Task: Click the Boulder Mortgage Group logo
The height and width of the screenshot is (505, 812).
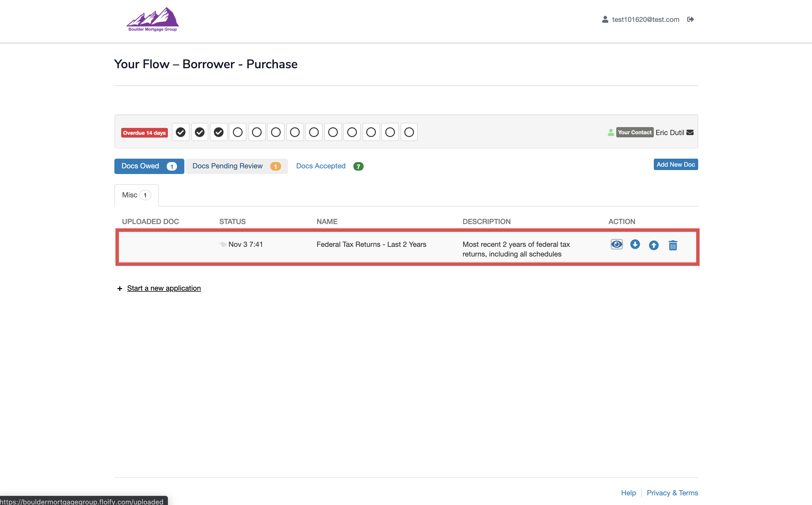Action: 152,19
